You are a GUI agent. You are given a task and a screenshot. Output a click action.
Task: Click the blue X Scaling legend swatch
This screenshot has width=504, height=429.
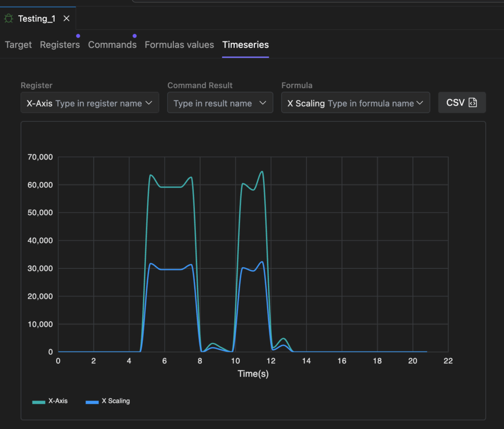[x=92, y=401]
